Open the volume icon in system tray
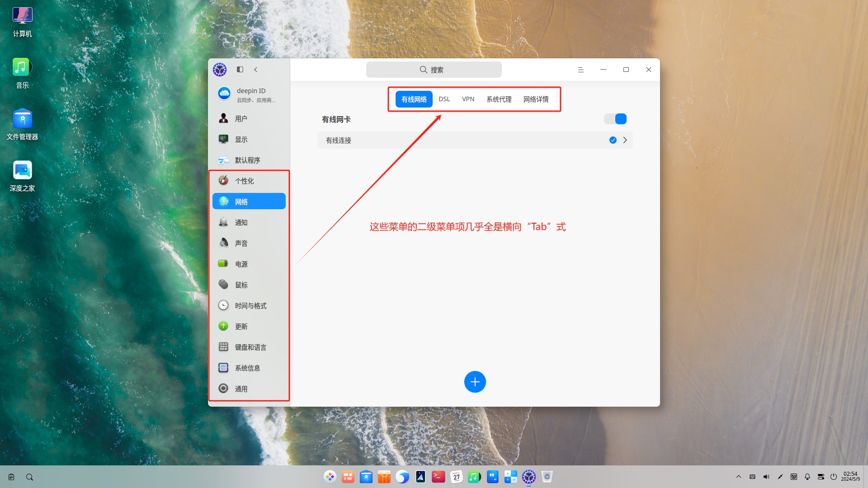The width and height of the screenshot is (868, 488). 766,477
